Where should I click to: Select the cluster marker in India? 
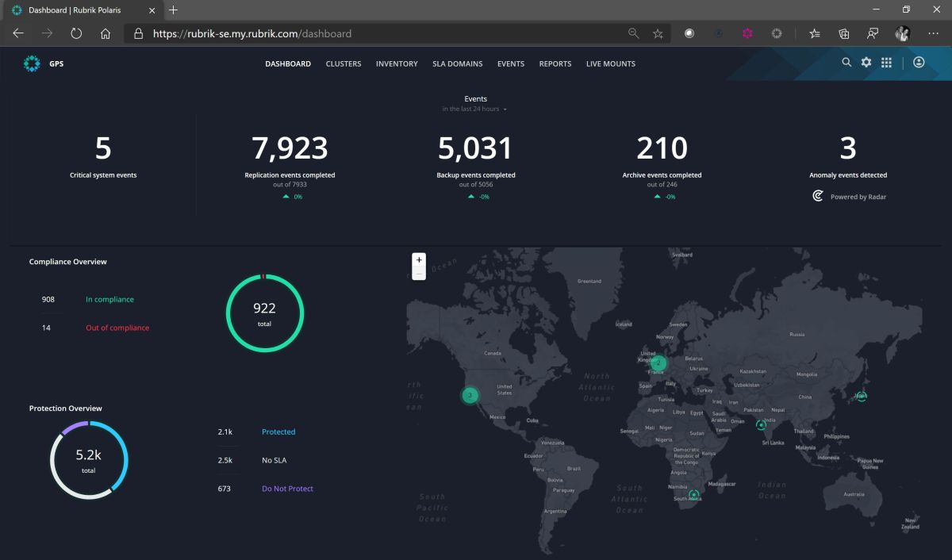[762, 425]
